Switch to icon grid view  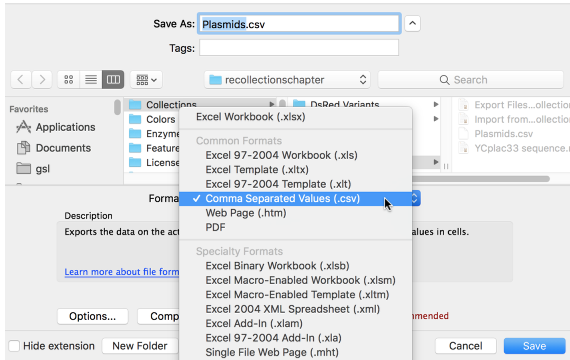coord(69,80)
